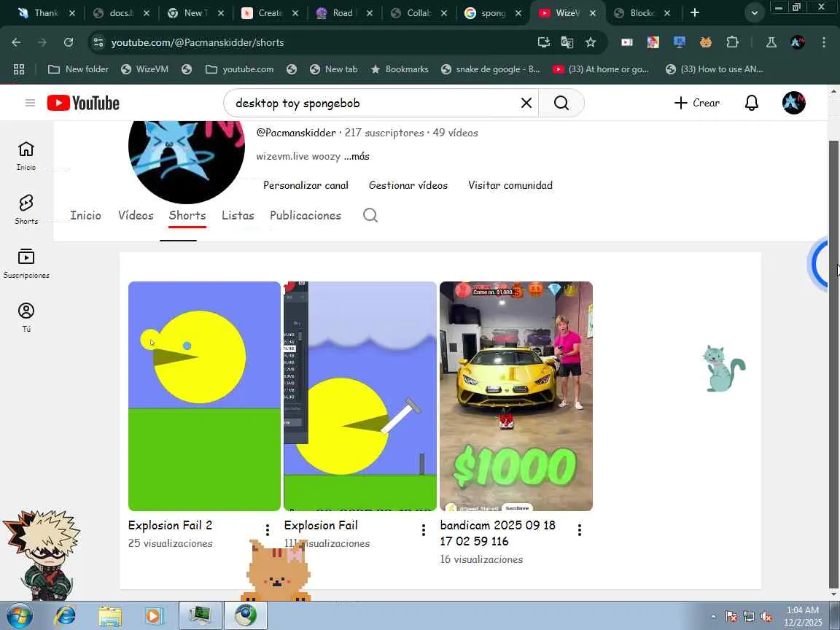Screen dimensions: 840x630
Task: Click Gestionar vídeos button
Action: [408, 185]
